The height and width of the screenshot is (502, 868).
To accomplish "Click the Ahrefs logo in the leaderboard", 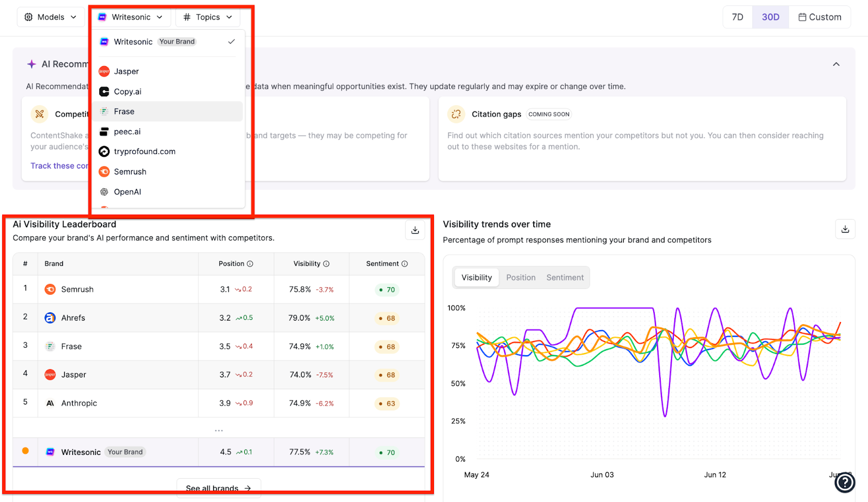I will click(50, 318).
